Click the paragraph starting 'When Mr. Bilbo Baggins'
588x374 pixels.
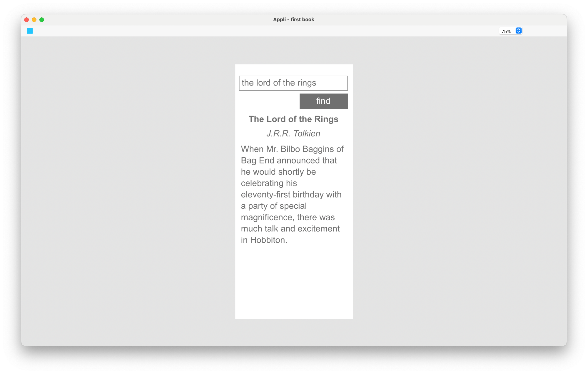[x=293, y=195]
